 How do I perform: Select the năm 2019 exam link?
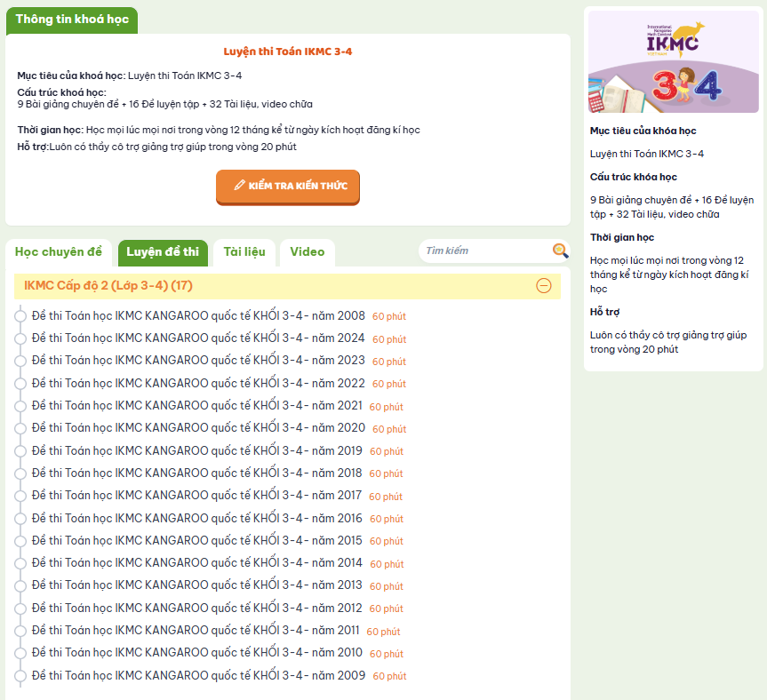tap(197, 450)
